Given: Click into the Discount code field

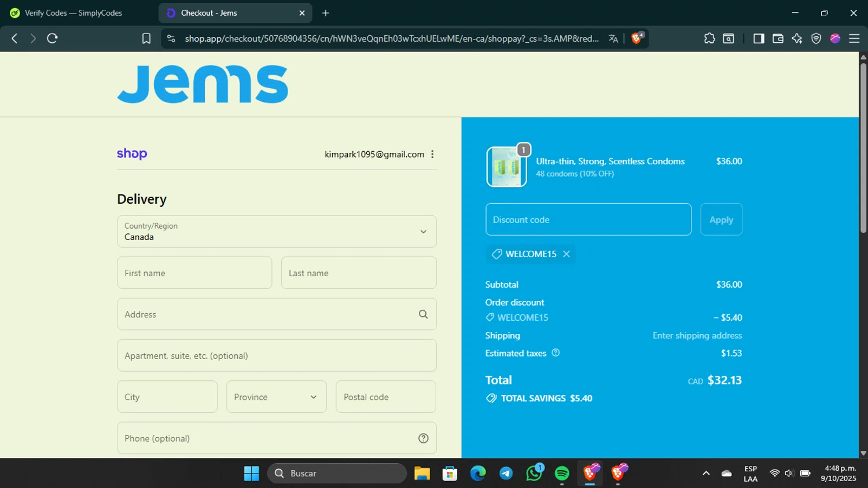Looking at the screenshot, I should [x=589, y=219].
